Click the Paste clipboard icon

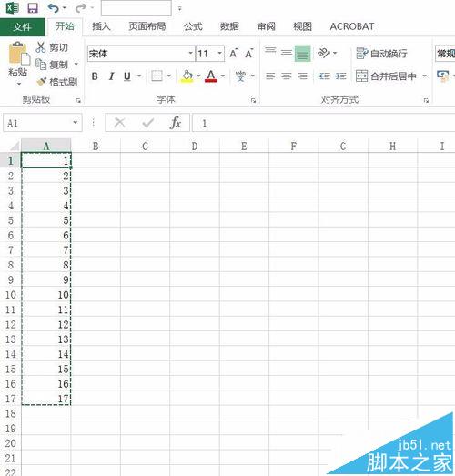[x=19, y=54]
